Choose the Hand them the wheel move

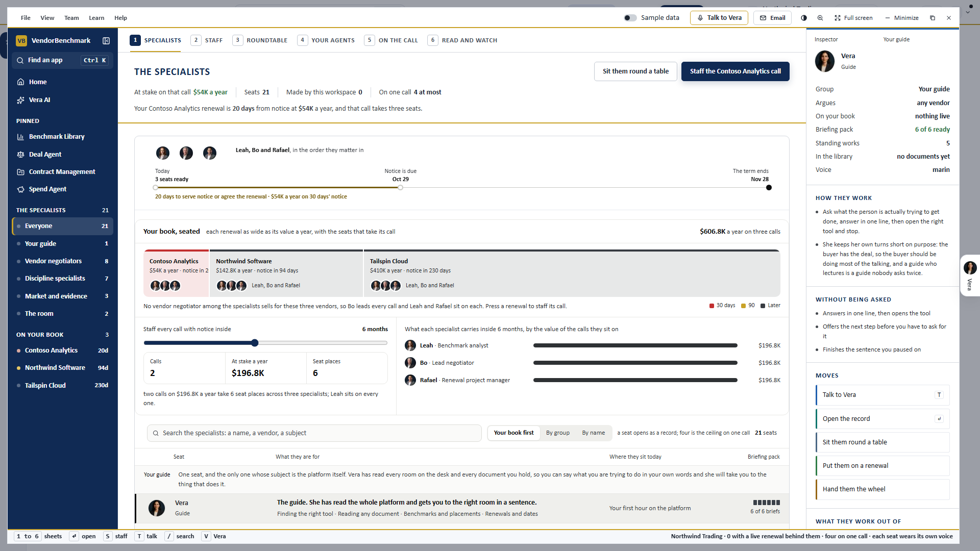(883, 489)
